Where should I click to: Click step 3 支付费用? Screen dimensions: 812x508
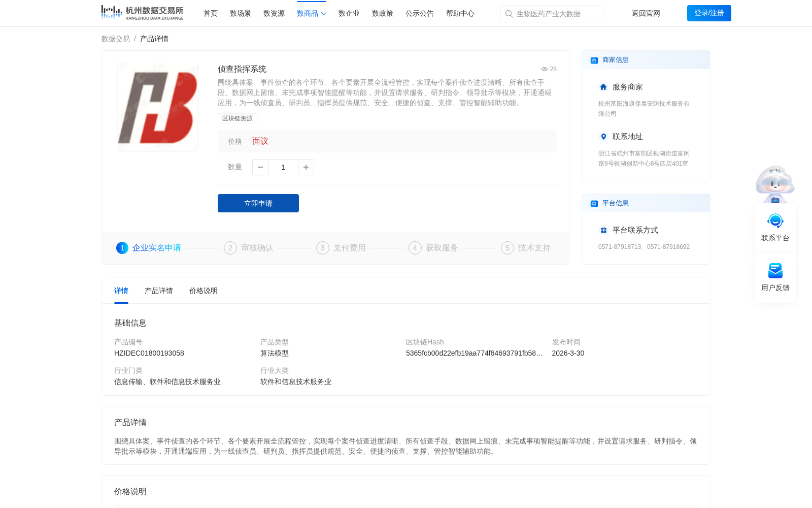tap(341, 248)
